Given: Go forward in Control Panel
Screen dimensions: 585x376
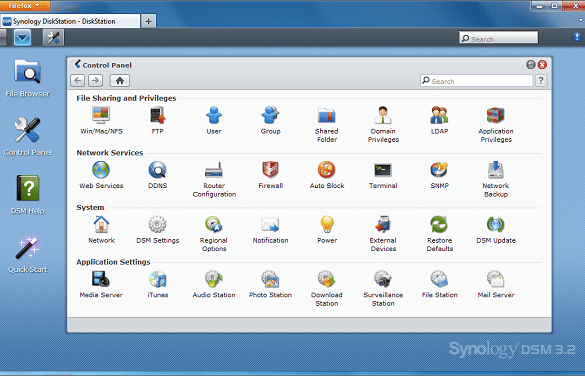Looking at the screenshot, I should [96, 80].
